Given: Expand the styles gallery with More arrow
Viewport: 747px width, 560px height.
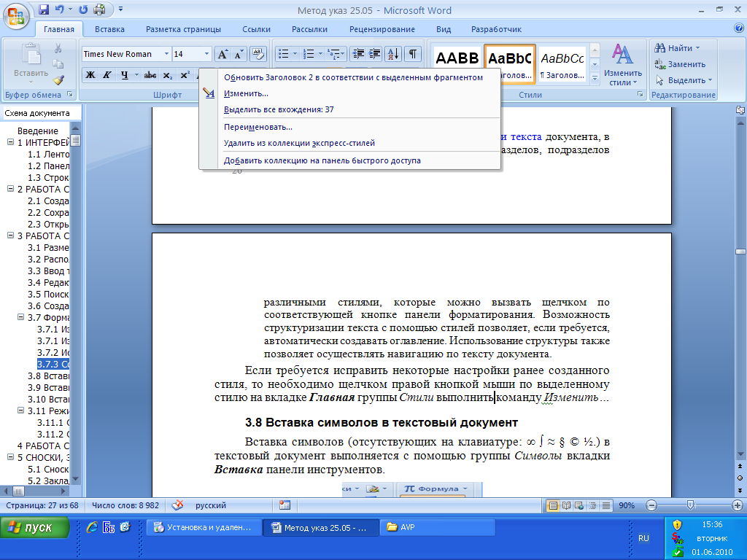Looking at the screenshot, I should 595,79.
